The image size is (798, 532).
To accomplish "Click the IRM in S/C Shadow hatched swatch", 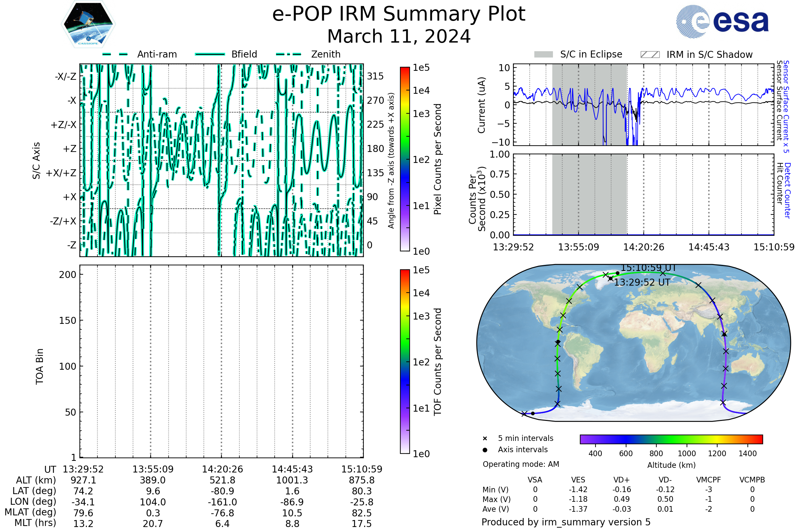I will [x=650, y=55].
